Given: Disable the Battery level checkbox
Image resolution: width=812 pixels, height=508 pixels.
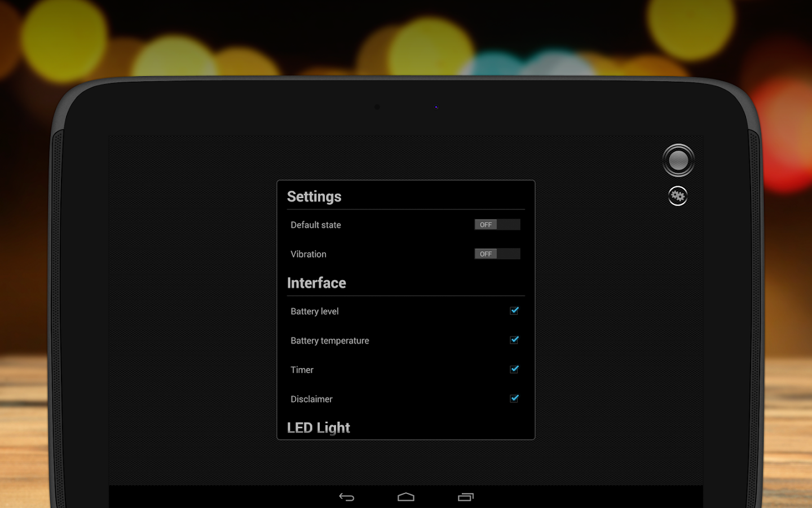Looking at the screenshot, I should (x=514, y=310).
